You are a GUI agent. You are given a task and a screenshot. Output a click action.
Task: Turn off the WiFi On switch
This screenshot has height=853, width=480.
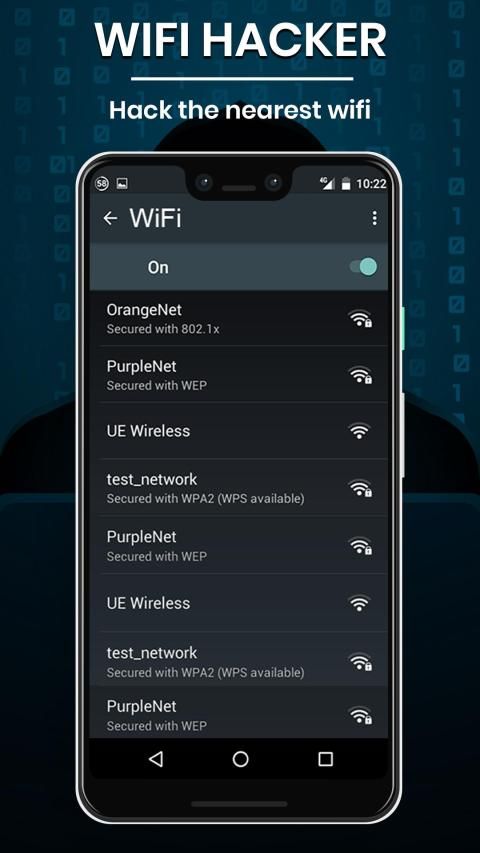pyautogui.click(x=363, y=267)
